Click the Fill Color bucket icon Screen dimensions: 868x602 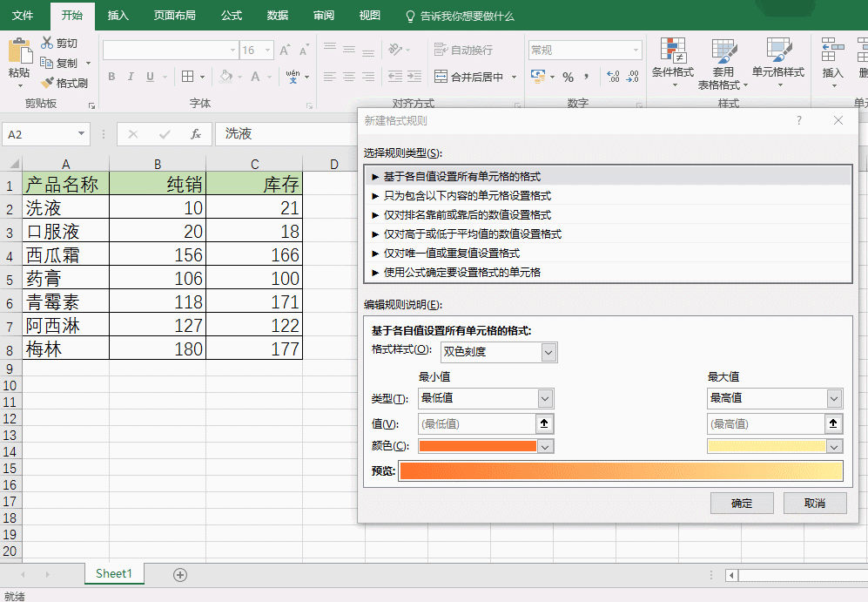[x=225, y=77]
